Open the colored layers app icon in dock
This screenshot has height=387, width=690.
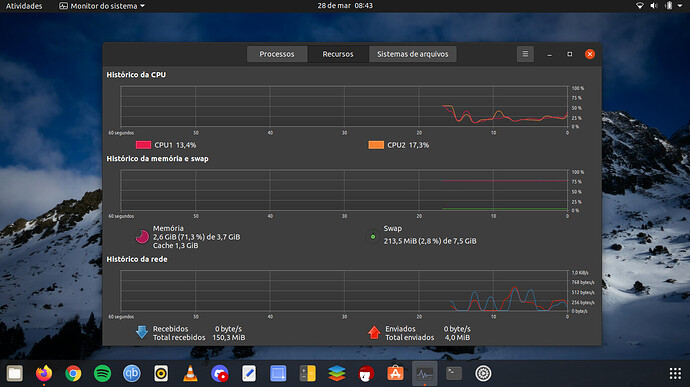tap(337, 373)
